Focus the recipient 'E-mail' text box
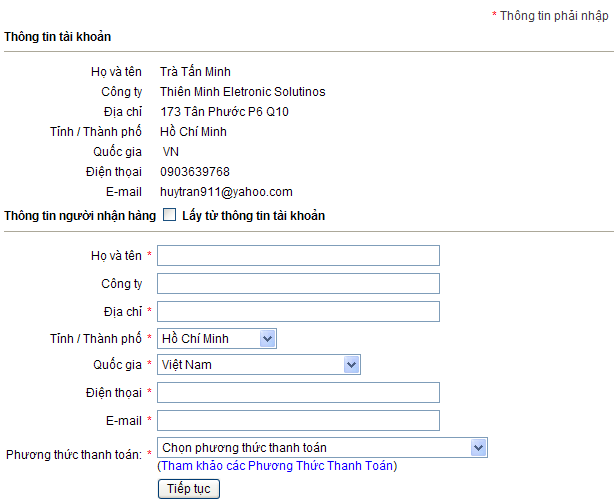This screenshot has width=614, height=503. (298, 420)
